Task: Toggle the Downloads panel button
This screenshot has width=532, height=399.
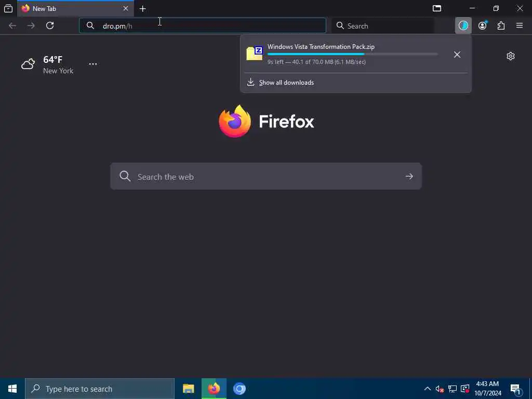Action: [x=463, y=26]
